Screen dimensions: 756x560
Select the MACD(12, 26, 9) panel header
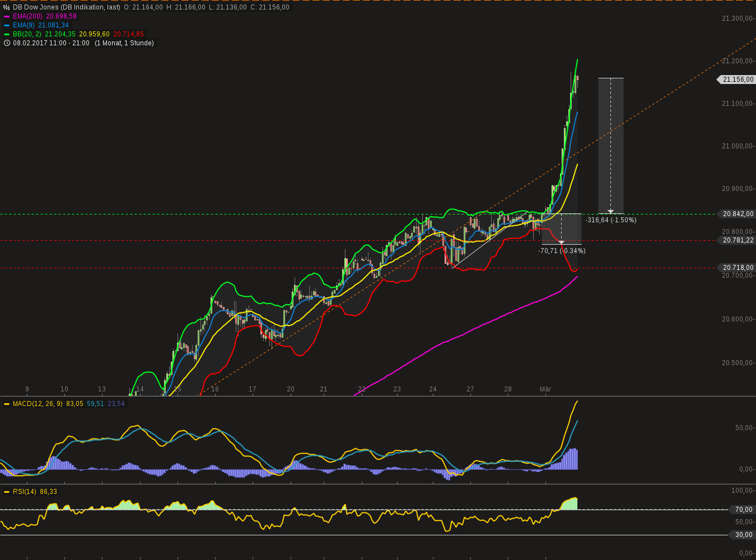pos(37,403)
